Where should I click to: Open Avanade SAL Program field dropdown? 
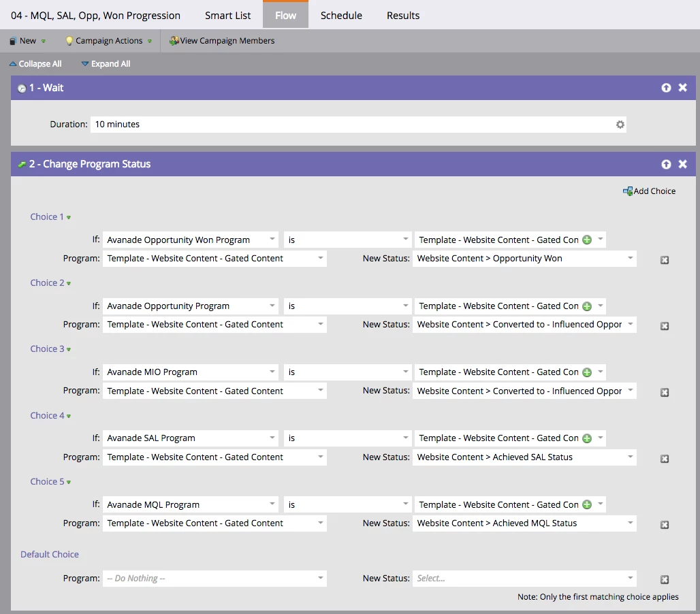point(190,438)
